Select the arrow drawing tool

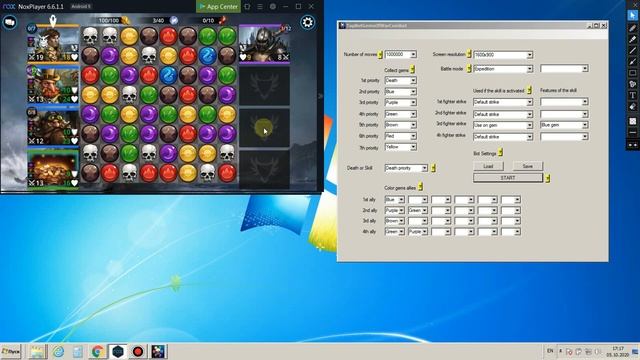[x=632, y=62]
